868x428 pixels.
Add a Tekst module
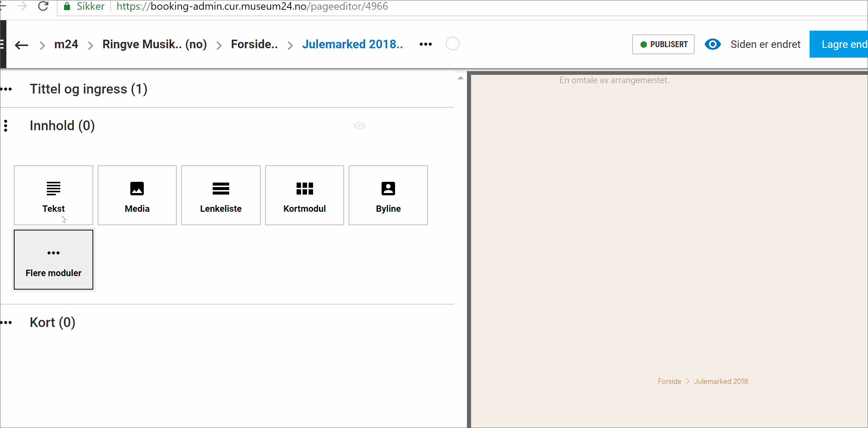click(53, 195)
